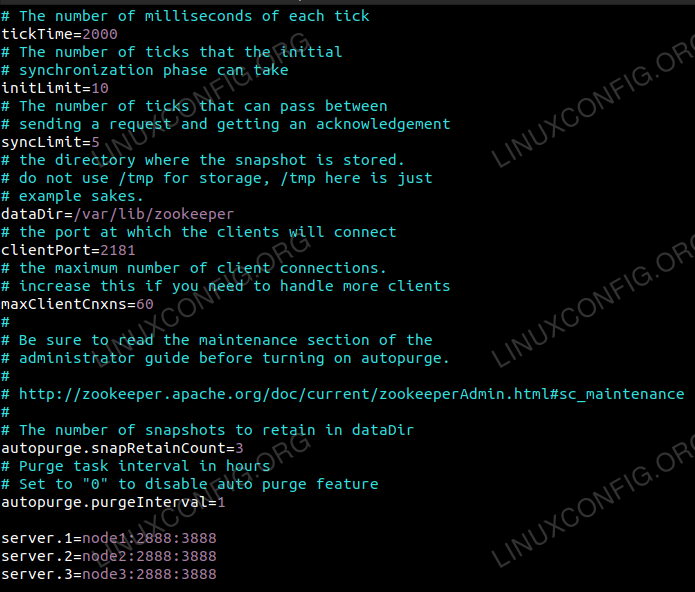695x592 pixels.
Task: Click the tickTime value 2000
Action: pos(99,34)
